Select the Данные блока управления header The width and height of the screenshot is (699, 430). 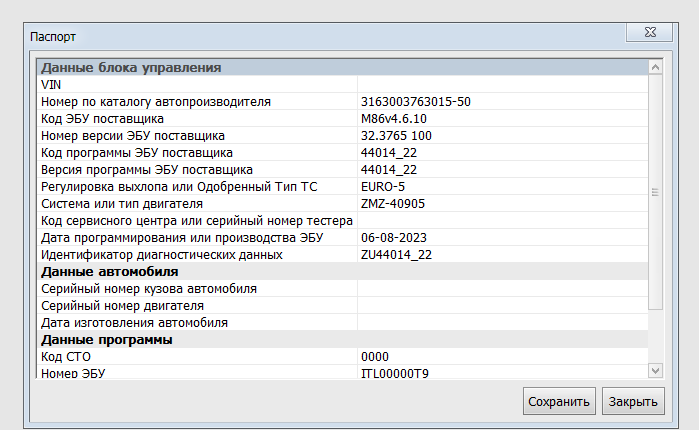coord(343,67)
